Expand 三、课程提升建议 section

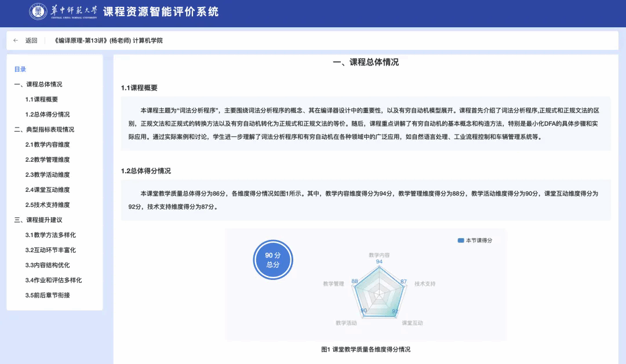(x=38, y=220)
